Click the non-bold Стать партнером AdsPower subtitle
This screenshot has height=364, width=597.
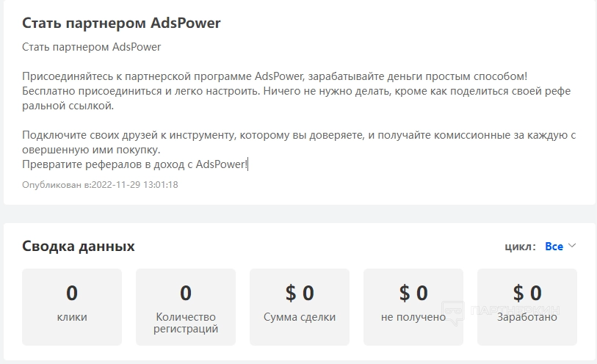(x=92, y=47)
